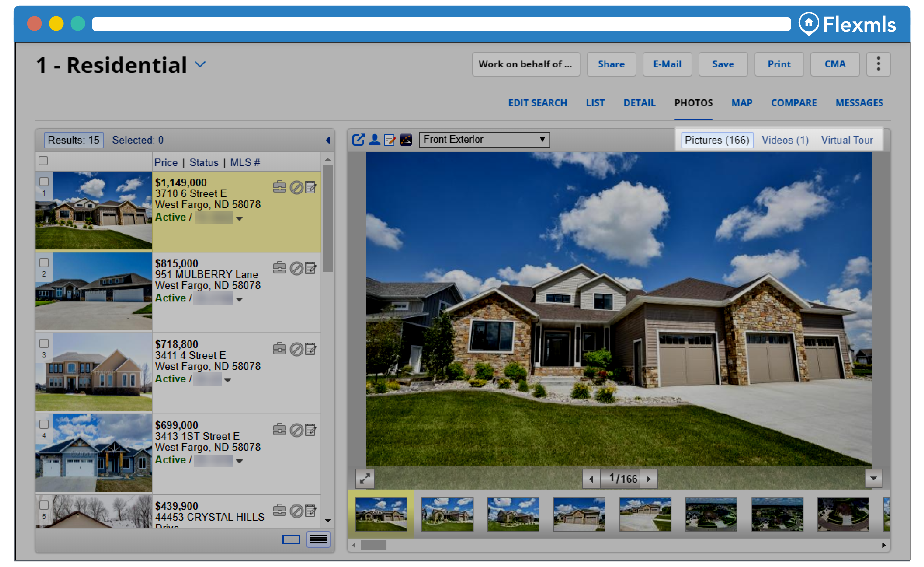Viewport: 924px width, 567px height.
Task: Go to the EDIT SEARCH tab
Action: 537,103
